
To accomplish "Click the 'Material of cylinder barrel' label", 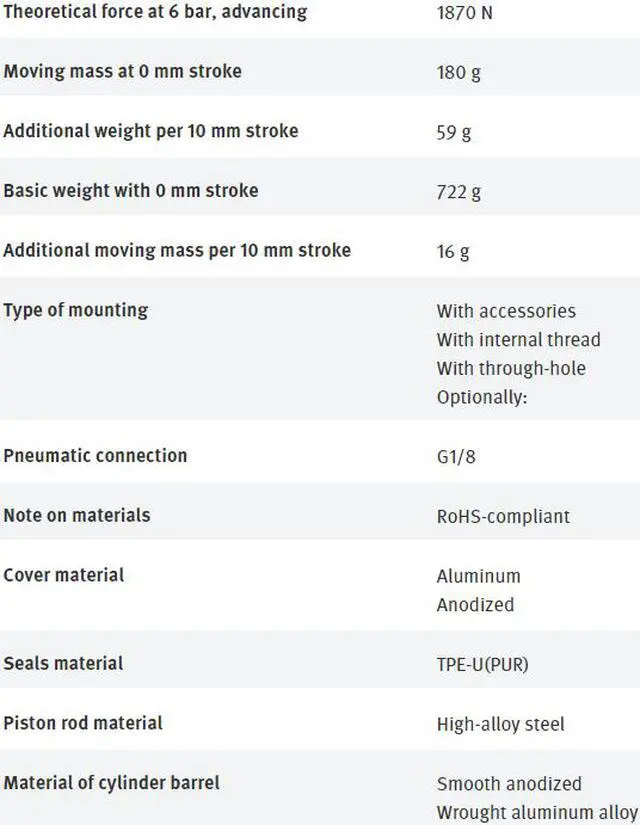I will 111,782.
